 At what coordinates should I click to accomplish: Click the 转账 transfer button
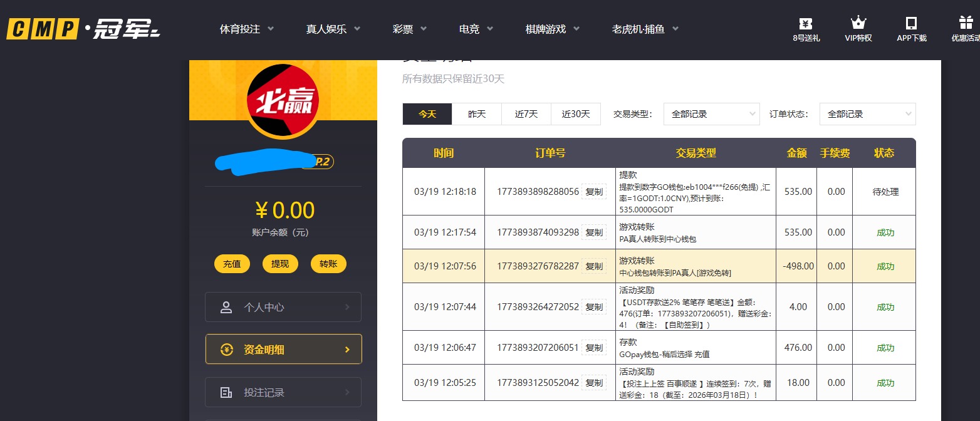pyautogui.click(x=328, y=264)
